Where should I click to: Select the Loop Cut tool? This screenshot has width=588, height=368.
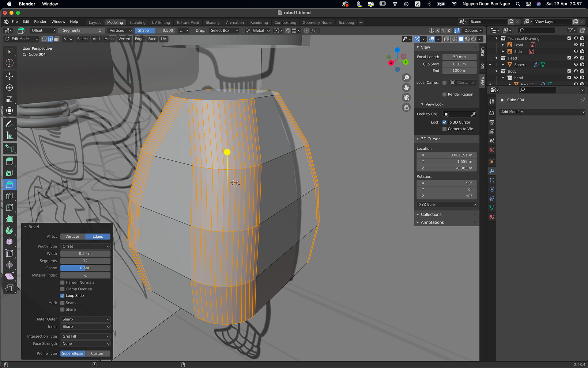(9, 196)
